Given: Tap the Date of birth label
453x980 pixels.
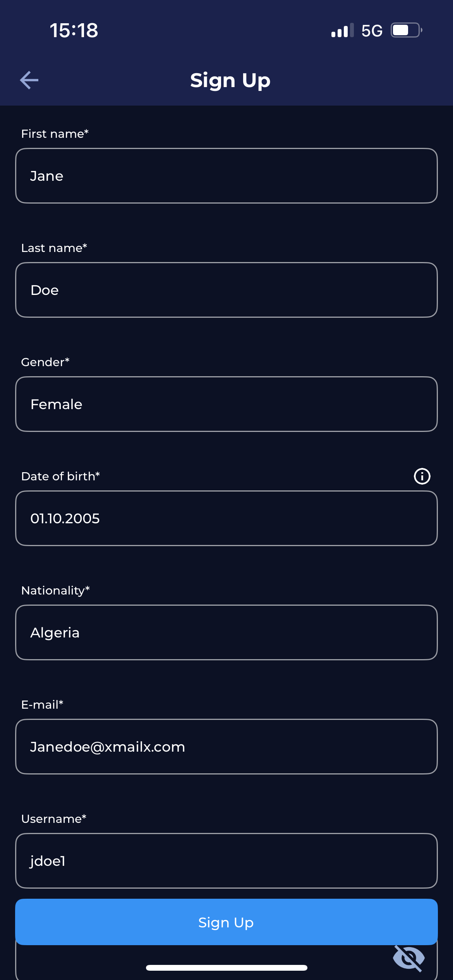Looking at the screenshot, I should (x=60, y=476).
